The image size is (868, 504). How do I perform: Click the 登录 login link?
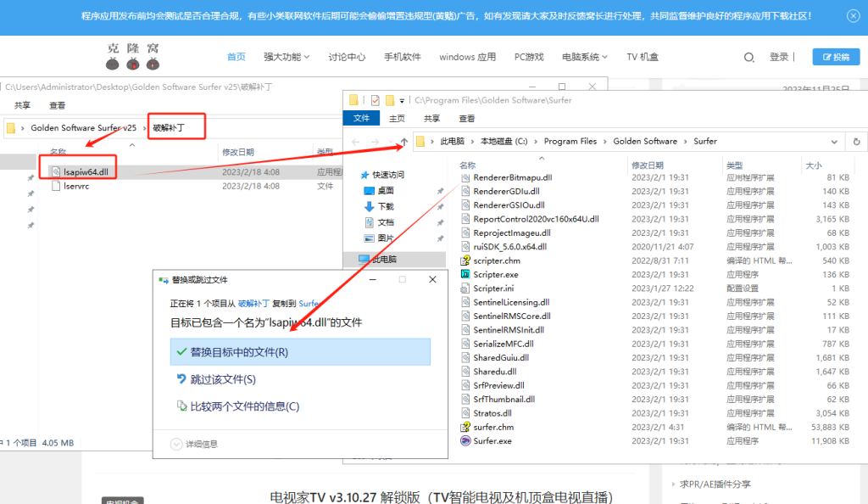click(779, 57)
